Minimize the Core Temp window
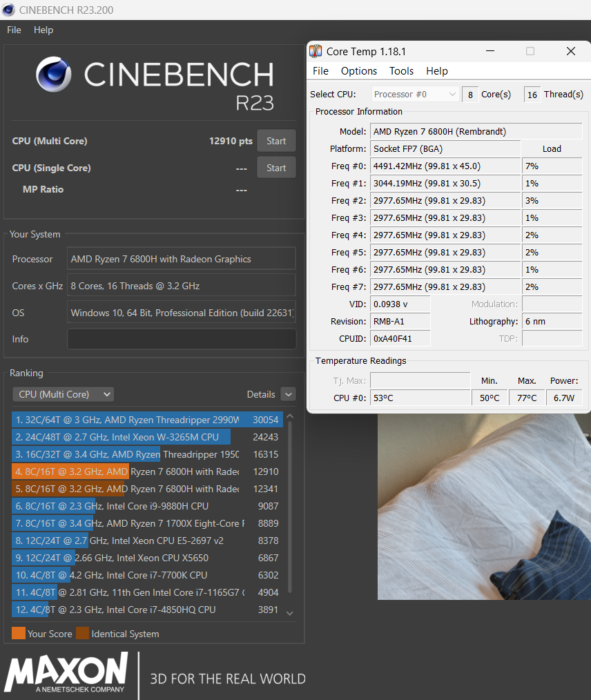The width and height of the screenshot is (591, 700). coord(490,51)
